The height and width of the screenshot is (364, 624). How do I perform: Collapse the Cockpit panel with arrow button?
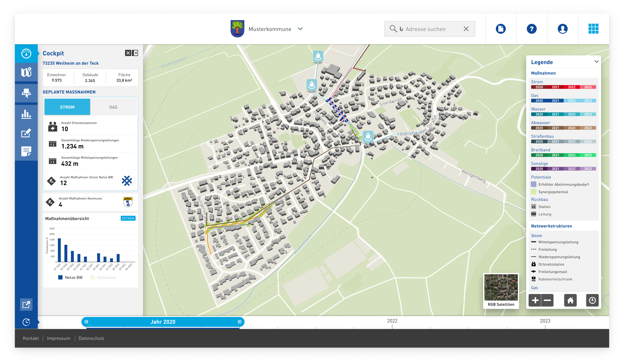click(x=135, y=53)
